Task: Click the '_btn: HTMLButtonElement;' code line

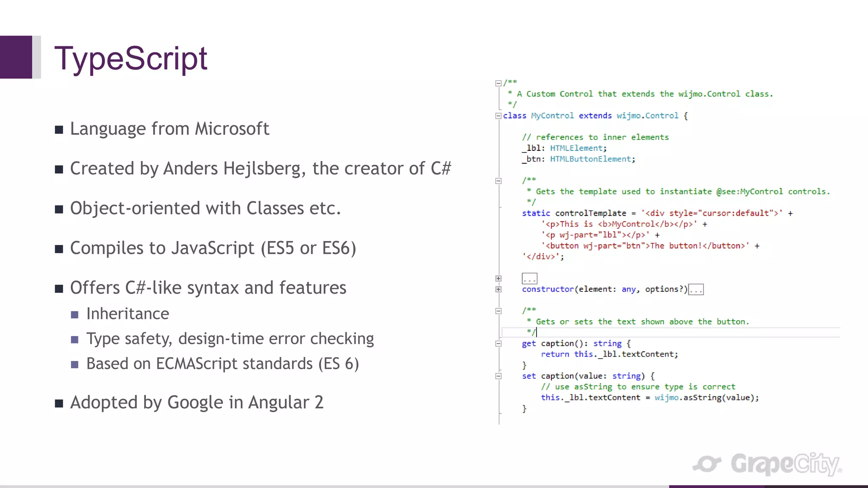Action: coord(579,159)
